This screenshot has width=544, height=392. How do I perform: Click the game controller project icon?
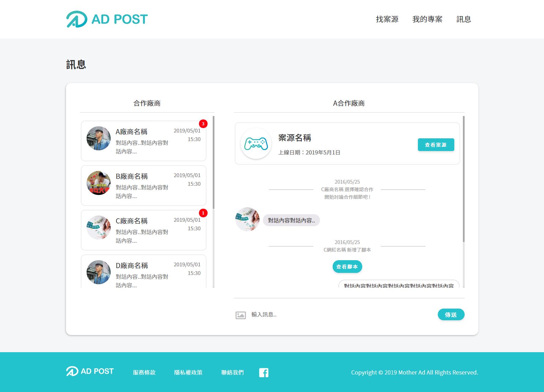tap(256, 143)
